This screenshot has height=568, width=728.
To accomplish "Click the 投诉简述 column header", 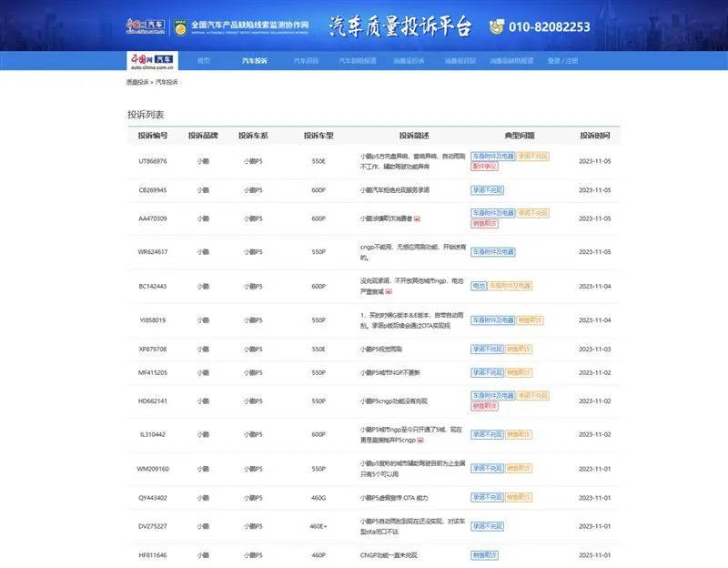I will (414, 136).
